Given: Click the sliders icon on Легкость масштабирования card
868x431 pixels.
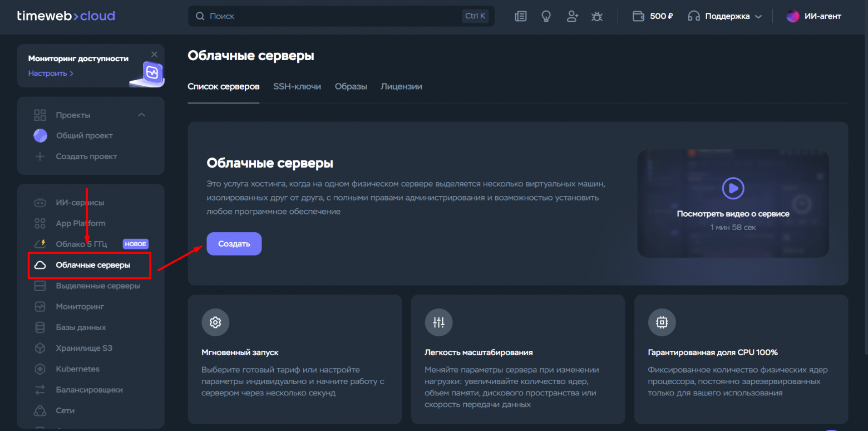Looking at the screenshot, I should [438, 322].
